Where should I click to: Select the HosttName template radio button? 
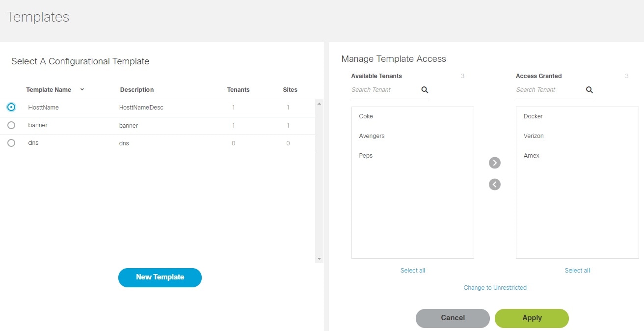[11, 107]
